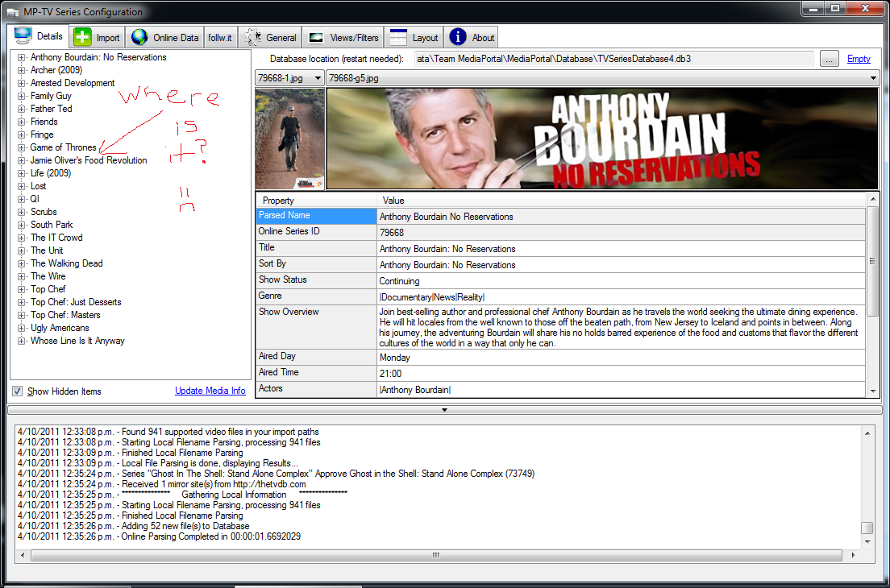Select Ugly Americans series
This screenshot has height=588, width=890.
(x=60, y=329)
